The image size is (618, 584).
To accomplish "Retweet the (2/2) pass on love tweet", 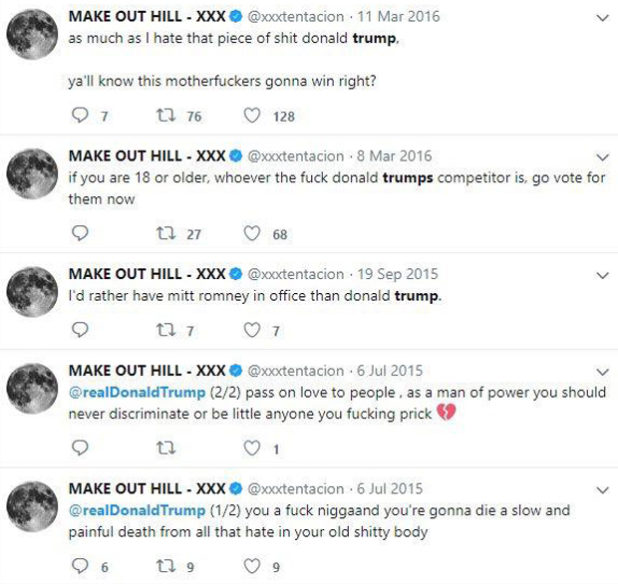I will 166,449.
